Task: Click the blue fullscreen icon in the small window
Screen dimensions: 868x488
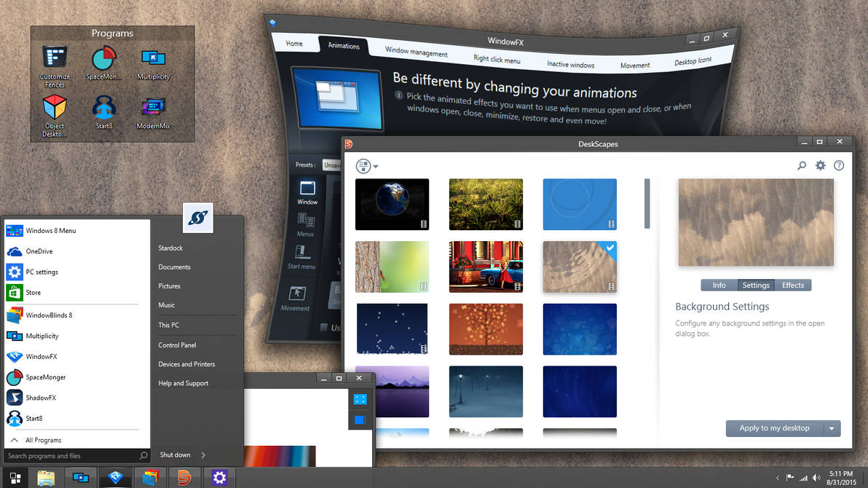Action: click(360, 399)
